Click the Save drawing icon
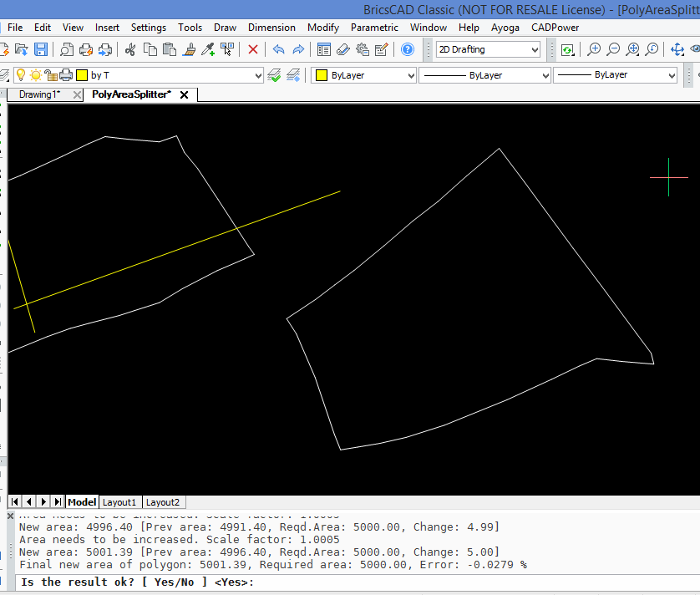700x595 pixels. (x=41, y=50)
